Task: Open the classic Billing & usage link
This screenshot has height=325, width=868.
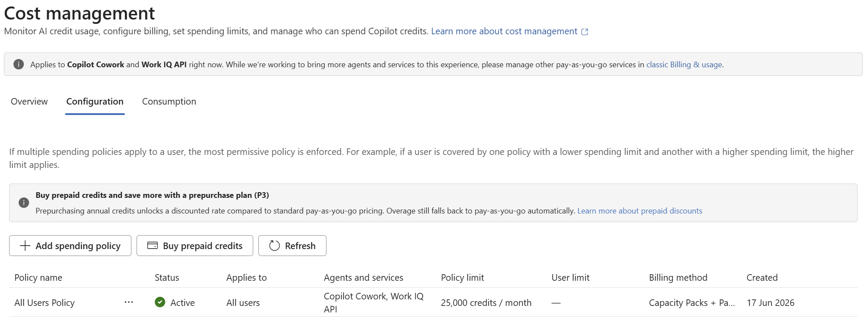Action: coord(684,65)
